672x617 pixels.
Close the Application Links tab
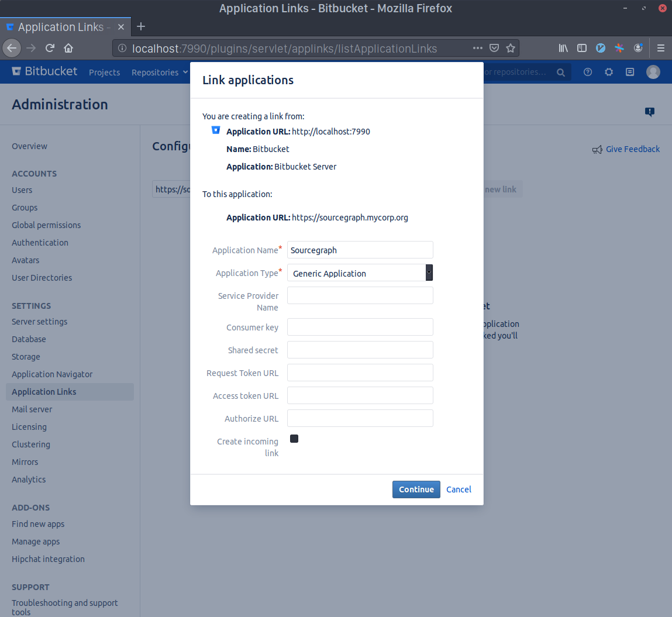(121, 27)
